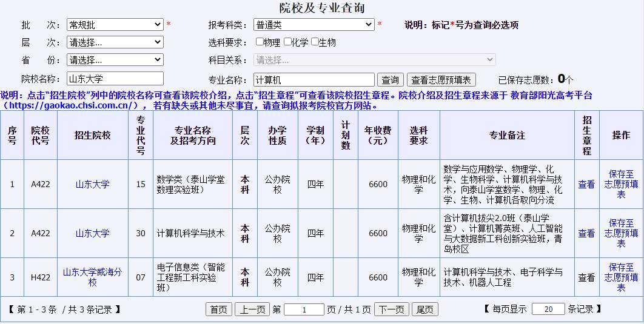Click the 院校名称 input field
Screen dimensions: 644x324
[115, 79]
